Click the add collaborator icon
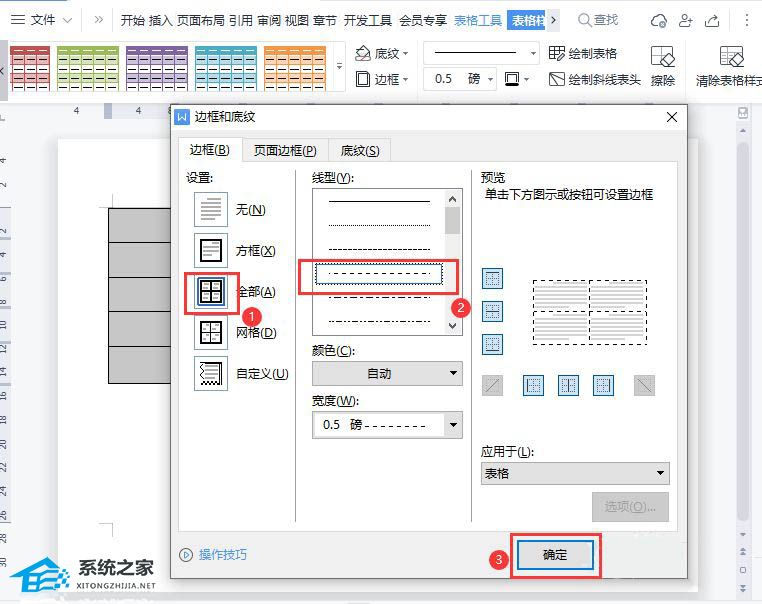The height and width of the screenshot is (604, 762). tap(685, 20)
